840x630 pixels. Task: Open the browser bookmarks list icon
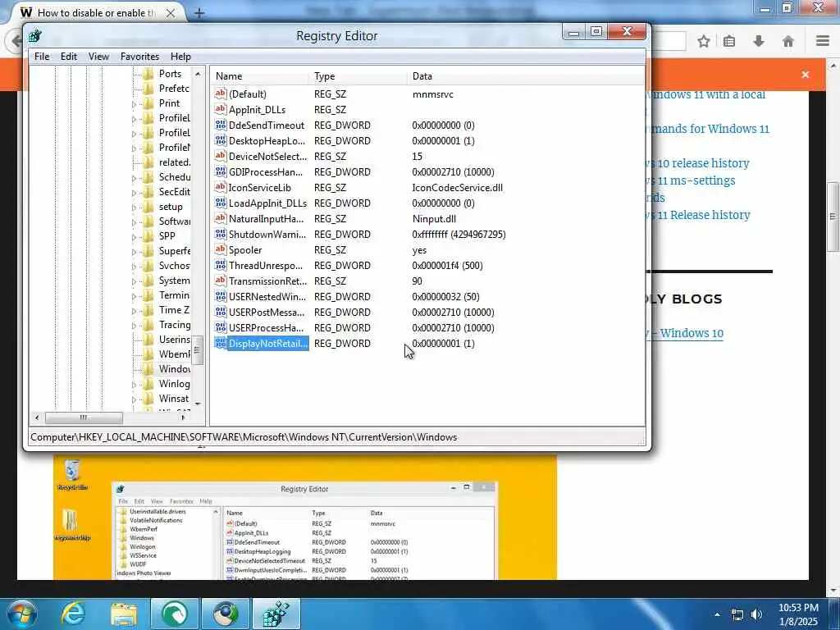point(729,41)
